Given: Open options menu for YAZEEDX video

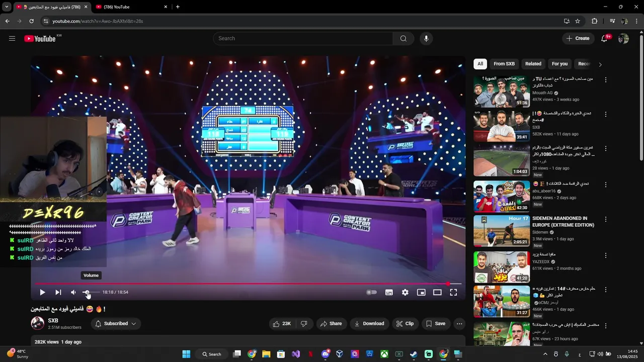Looking at the screenshot, I should click(x=606, y=255).
